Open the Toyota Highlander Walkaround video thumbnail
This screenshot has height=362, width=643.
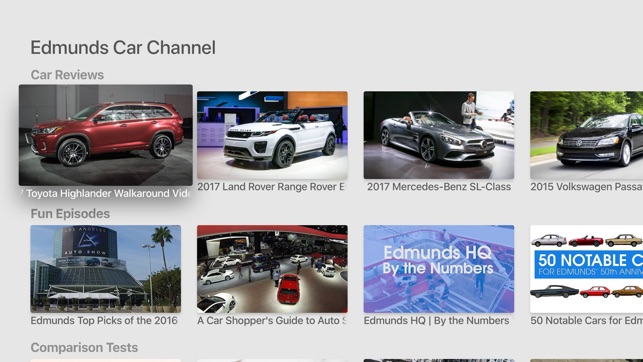(105, 135)
